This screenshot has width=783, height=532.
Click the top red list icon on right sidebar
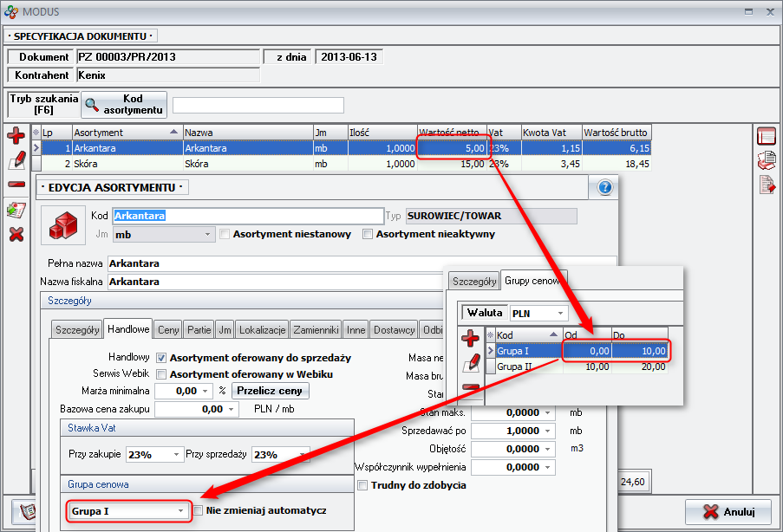pos(767,136)
